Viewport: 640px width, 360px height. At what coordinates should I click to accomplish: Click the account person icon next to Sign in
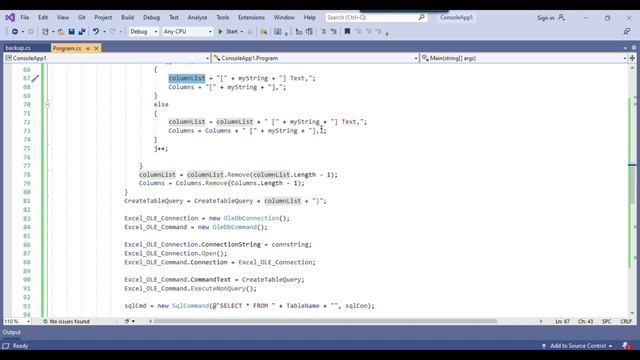click(x=562, y=18)
